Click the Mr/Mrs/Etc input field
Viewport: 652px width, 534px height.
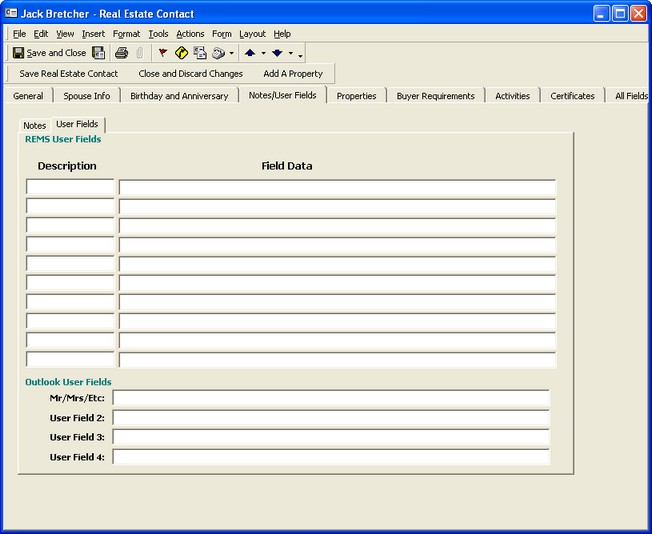point(331,398)
